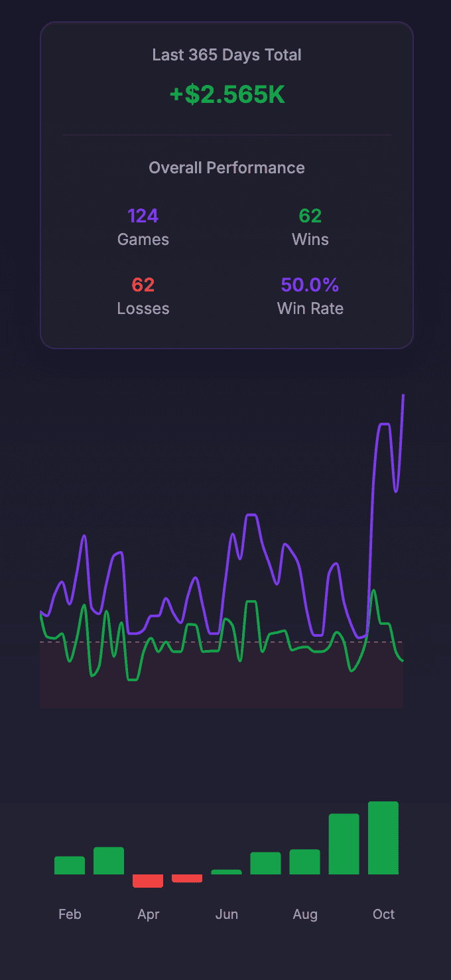Select the Apr axis label

coord(148,914)
